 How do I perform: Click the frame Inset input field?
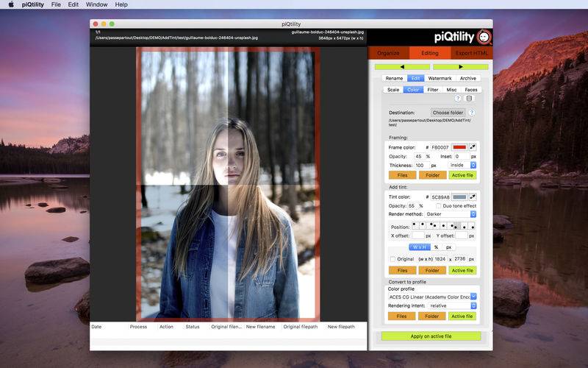[x=462, y=156]
